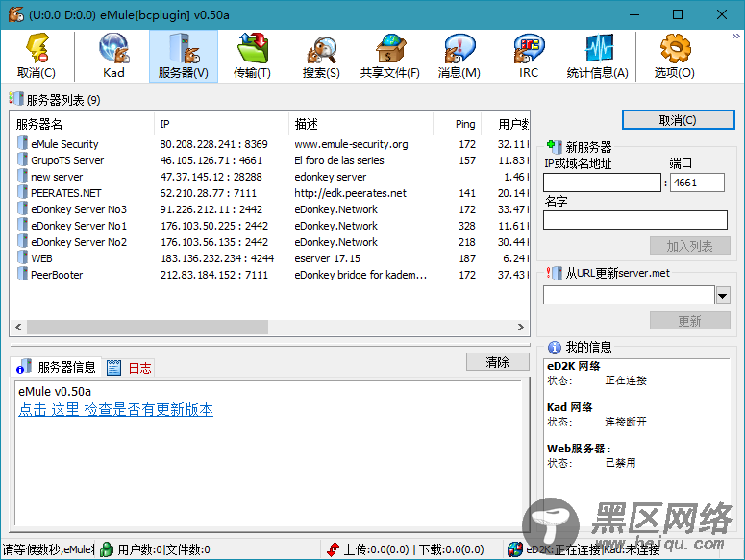Select the ping value 328 cell
Image resolution: width=745 pixels, height=560 pixels.
466,226
